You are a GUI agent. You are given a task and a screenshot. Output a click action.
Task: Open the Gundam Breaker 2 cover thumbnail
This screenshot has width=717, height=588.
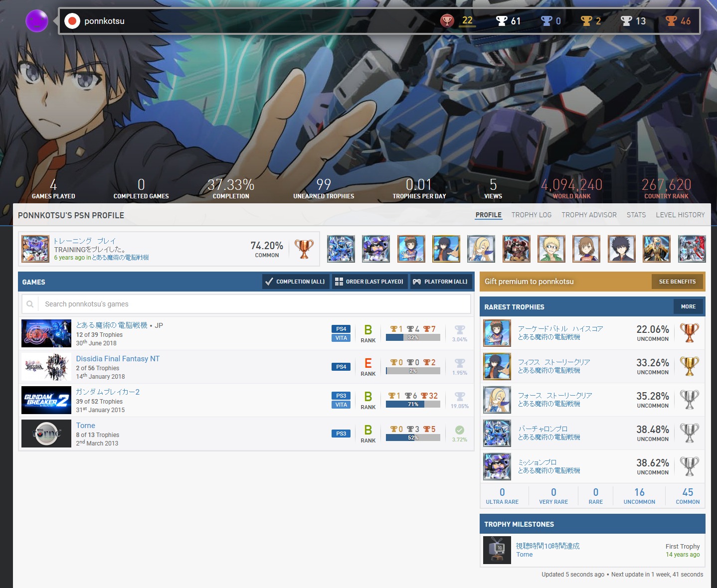tap(46, 400)
